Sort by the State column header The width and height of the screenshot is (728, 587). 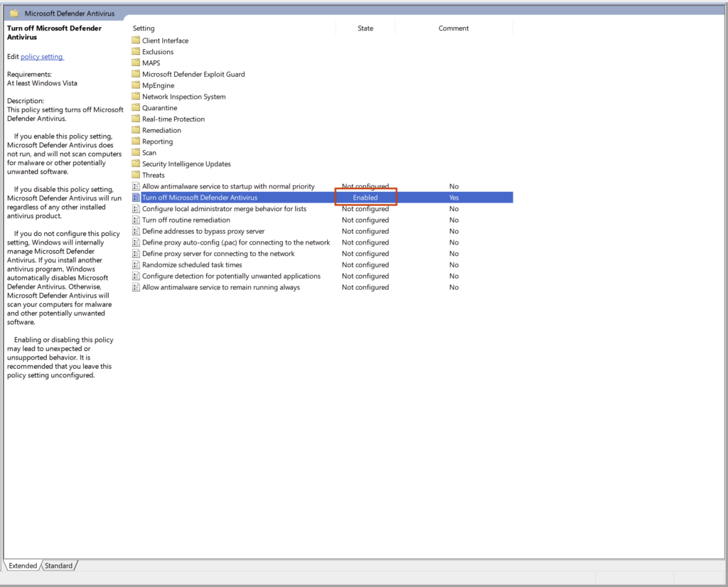pos(365,28)
